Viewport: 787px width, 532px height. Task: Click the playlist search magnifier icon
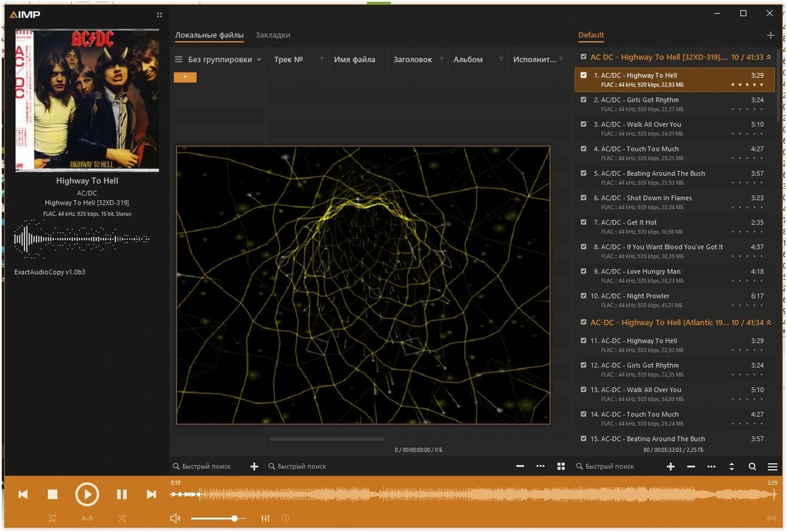coord(752,466)
